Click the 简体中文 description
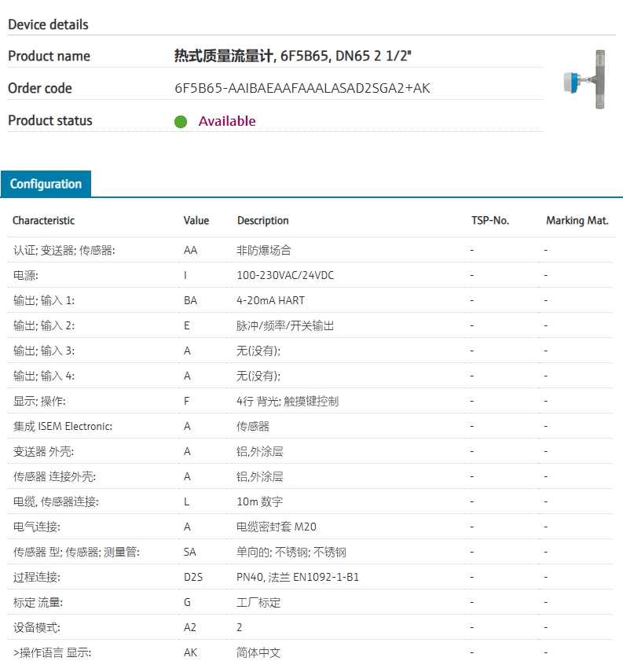 point(258,653)
